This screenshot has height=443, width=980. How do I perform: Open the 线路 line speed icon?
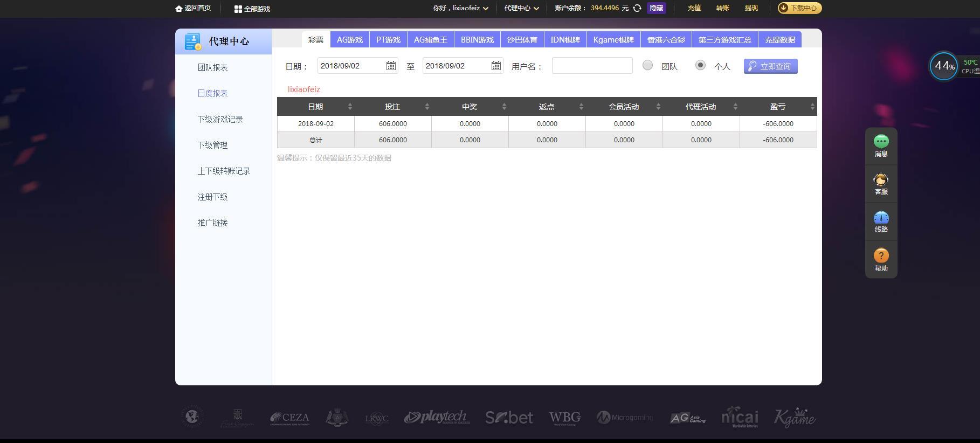881,218
